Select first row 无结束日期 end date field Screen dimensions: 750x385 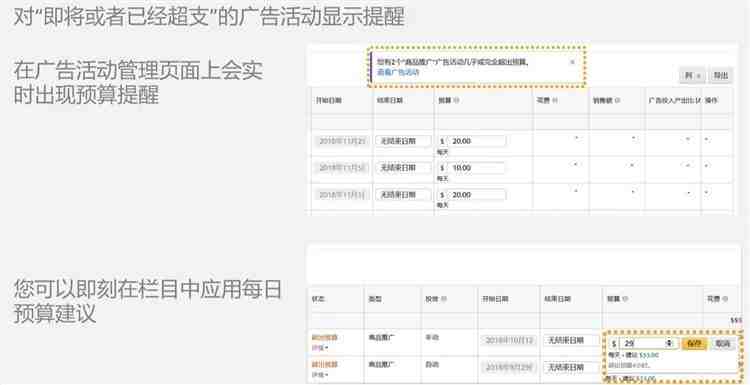[403, 141]
